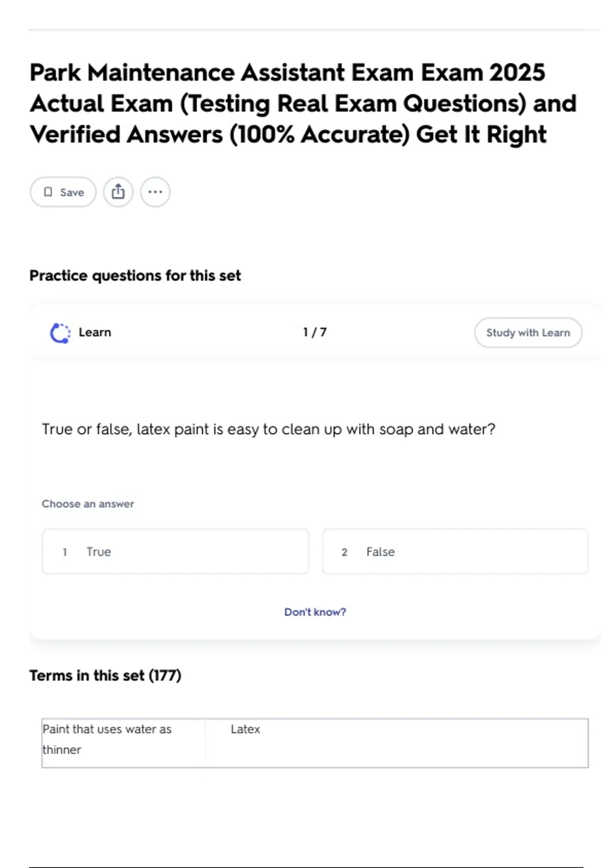The image size is (613, 868).
Task: Click the latex paint question text
Action: click(268, 429)
